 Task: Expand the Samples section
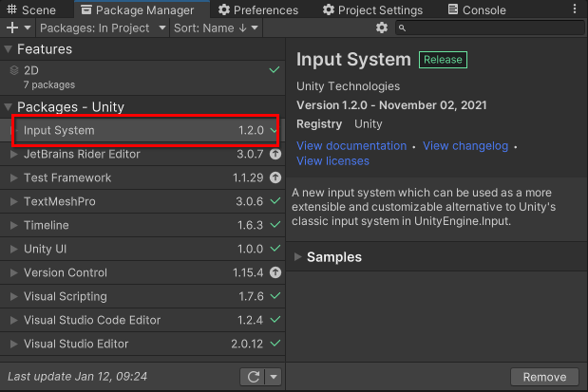coord(298,256)
